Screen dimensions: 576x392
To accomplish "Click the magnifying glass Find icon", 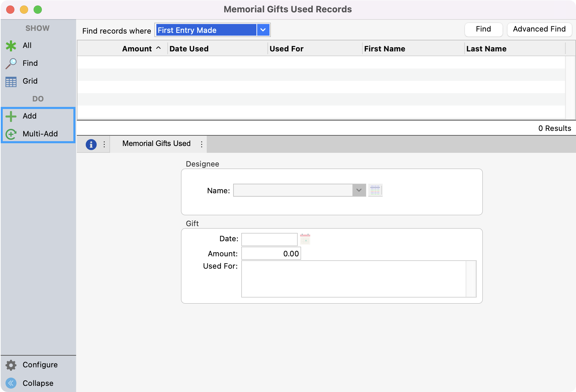I will (x=11, y=63).
